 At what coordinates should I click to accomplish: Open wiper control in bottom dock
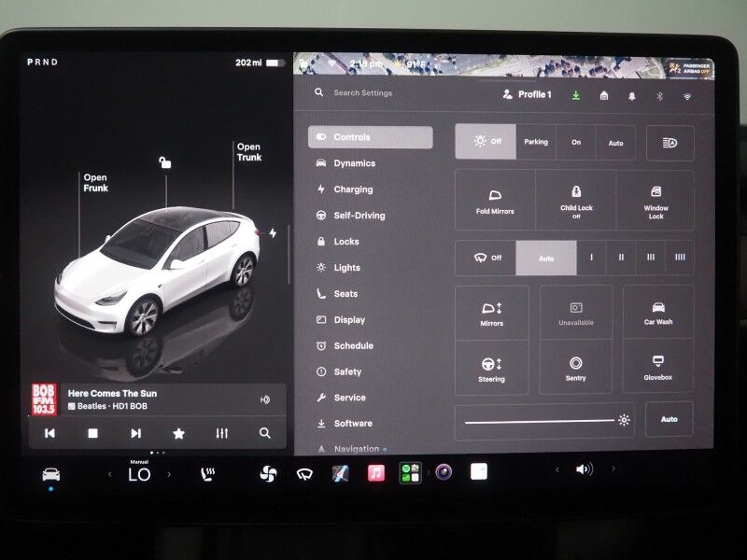coord(305,474)
